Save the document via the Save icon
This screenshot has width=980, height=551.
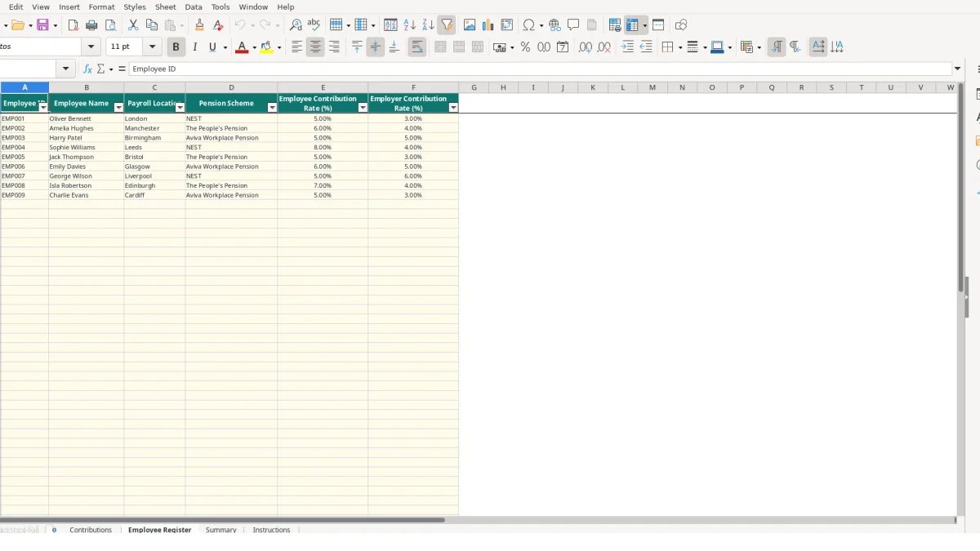[43, 25]
